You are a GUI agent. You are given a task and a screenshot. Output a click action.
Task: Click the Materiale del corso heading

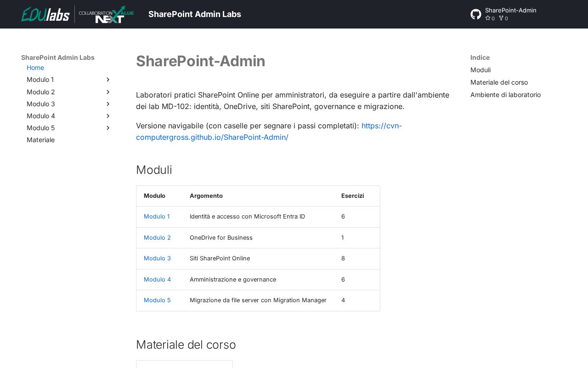[186, 345]
